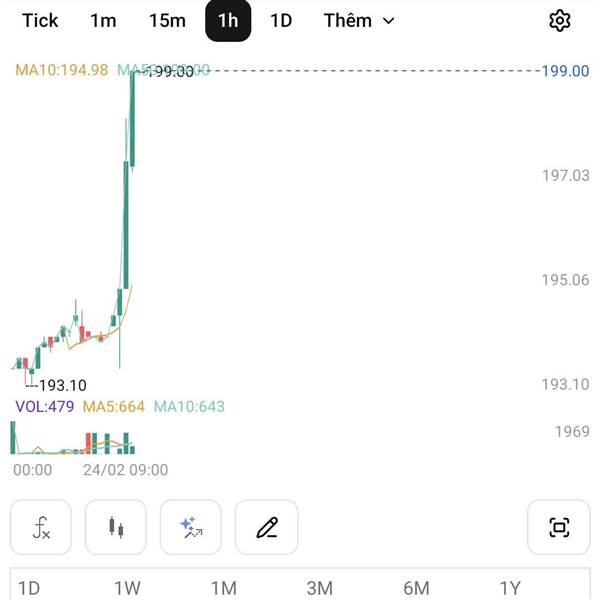Open chart settings gear icon

560,21
